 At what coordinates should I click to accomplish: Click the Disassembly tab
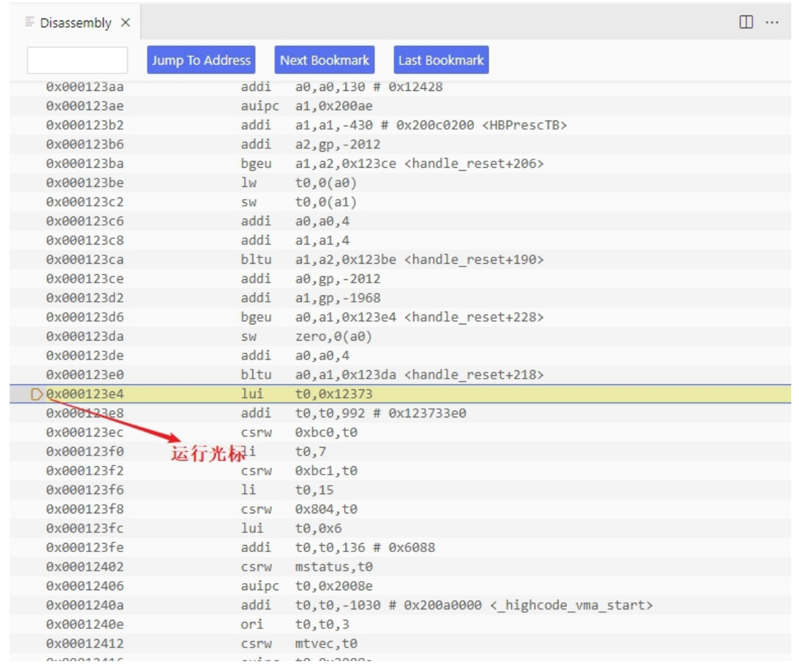point(75,23)
